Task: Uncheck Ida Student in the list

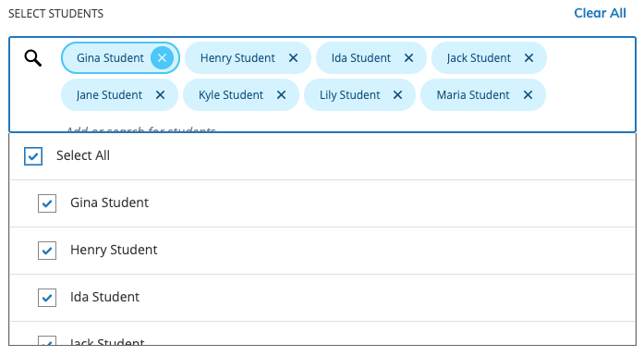Action: (47, 298)
